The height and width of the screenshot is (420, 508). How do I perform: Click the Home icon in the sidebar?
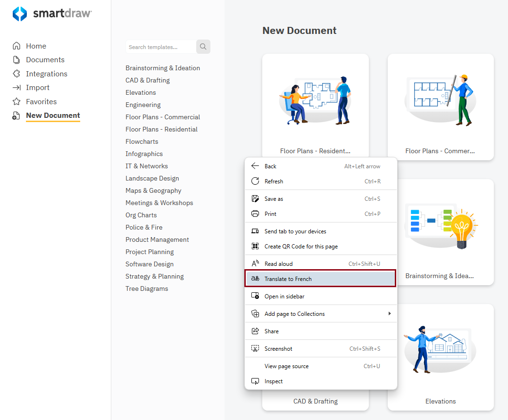17,46
